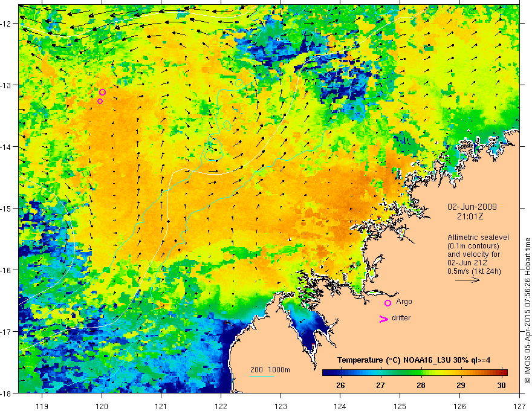Image resolution: width=532 pixels, height=411 pixels.
Task: Click the smaller magenta Argo circle below it
Action: 100,101
